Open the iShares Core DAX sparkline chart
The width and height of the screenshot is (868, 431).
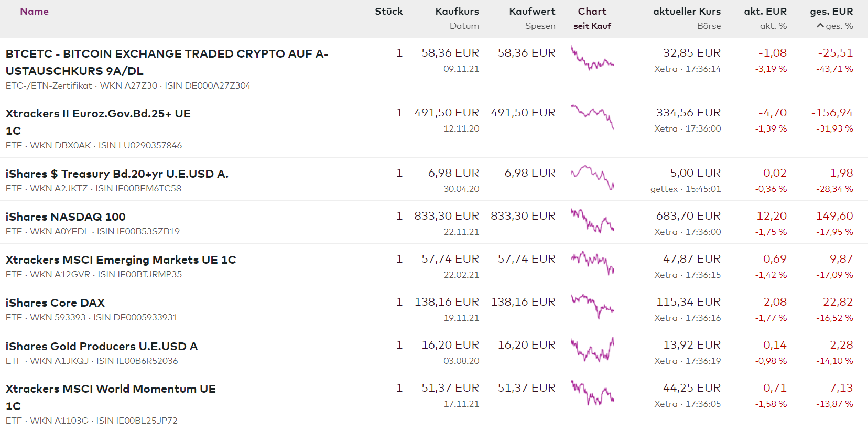tap(592, 306)
